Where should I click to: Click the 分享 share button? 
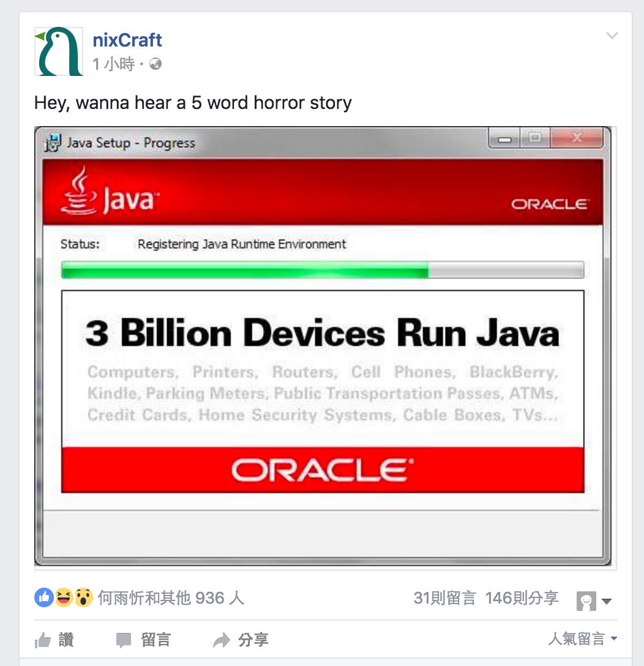pyautogui.click(x=241, y=640)
